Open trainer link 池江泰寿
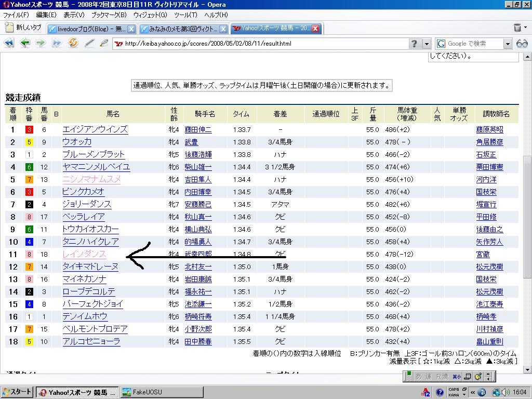The height and width of the screenshot is (399, 532). (489, 304)
